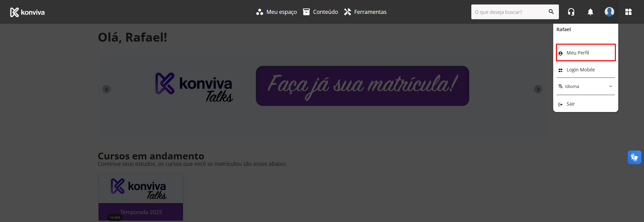Image resolution: width=644 pixels, height=222 pixels.
Task: Click the Conteúdo archive box icon
Action: (306, 12)
